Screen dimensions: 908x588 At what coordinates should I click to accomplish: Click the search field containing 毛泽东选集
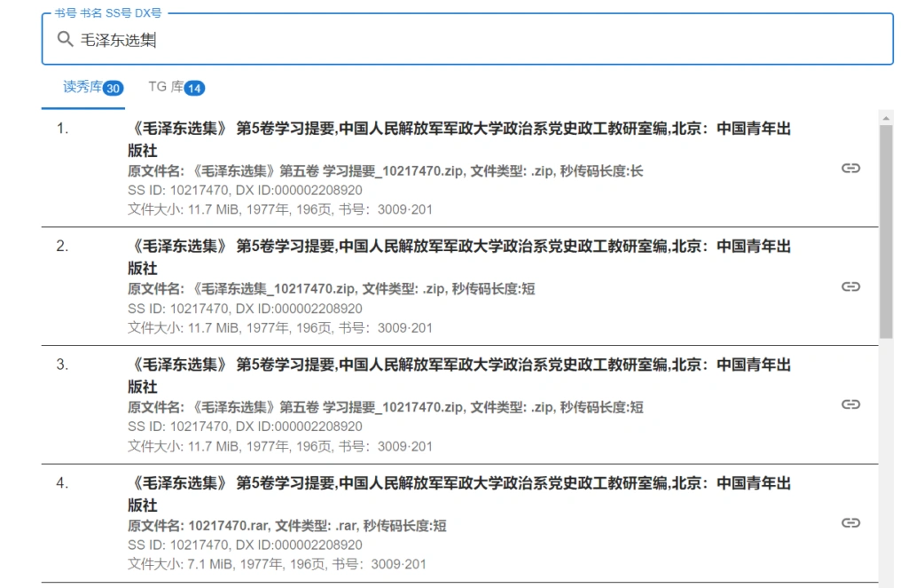coord(467,39)
